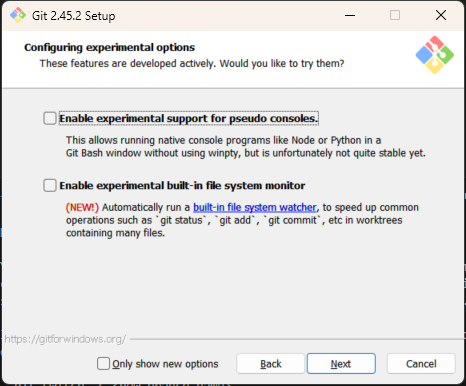This screenshot has width=466, height=386.
Task: Minimize the Git Setup window
Action: pyautogui.click(x=350, y=15)
